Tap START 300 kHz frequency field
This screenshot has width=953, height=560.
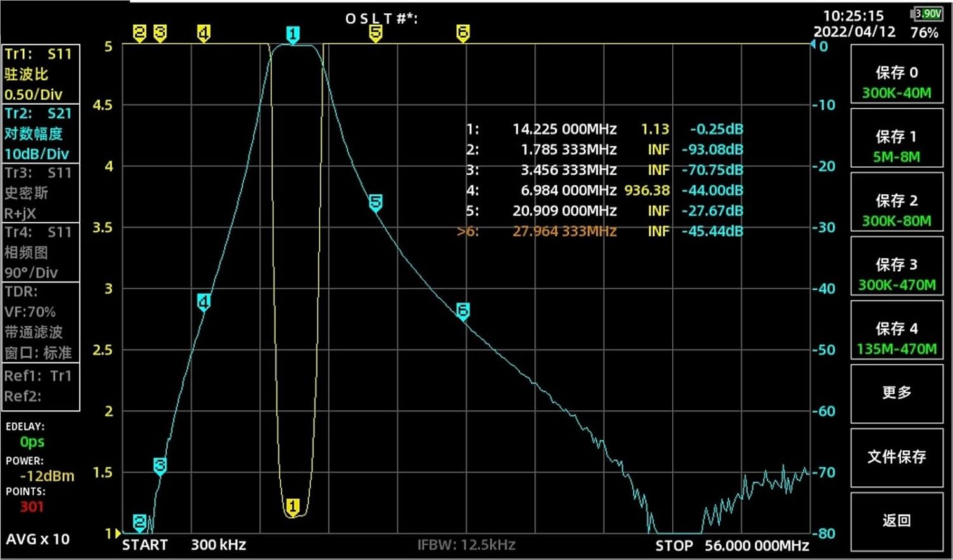[184, 545]
